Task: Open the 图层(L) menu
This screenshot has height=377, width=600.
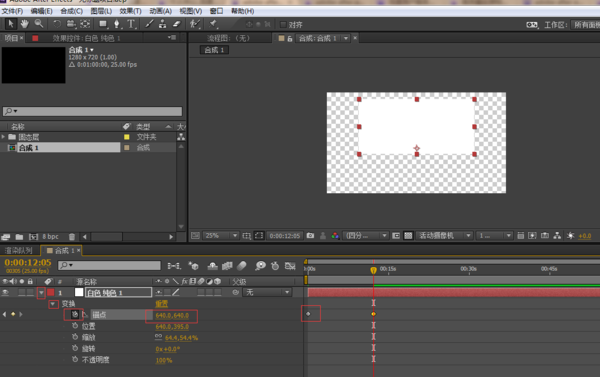Action: 101,11
